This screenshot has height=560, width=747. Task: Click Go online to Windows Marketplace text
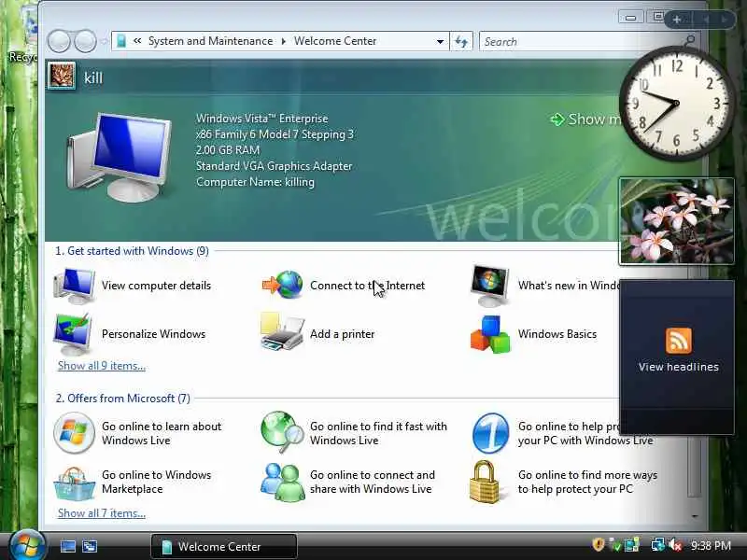156,482
